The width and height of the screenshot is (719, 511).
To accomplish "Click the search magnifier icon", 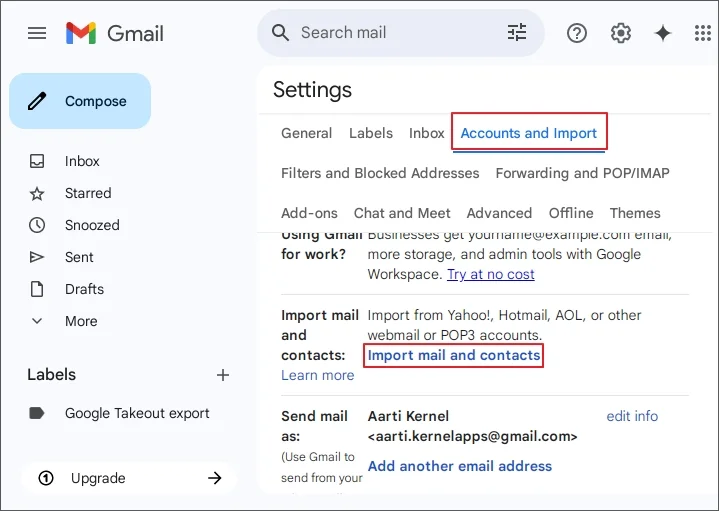I will pos(280,33).
